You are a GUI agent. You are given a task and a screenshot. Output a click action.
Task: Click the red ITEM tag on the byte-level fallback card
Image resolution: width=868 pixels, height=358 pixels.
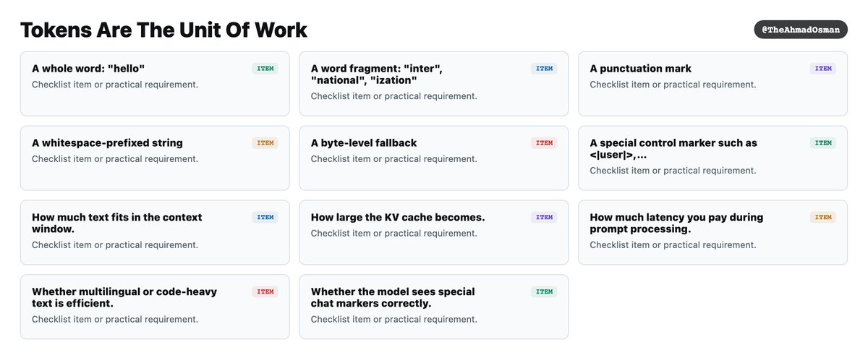[544, 143]
